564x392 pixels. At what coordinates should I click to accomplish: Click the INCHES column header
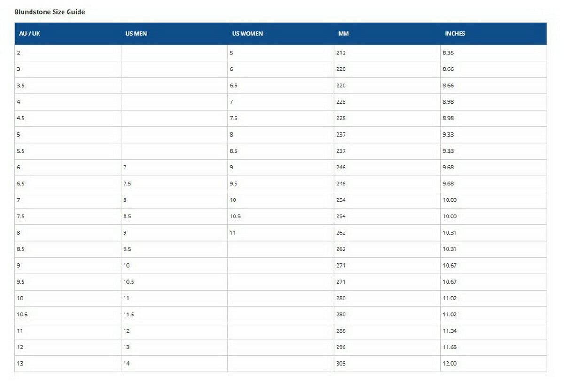pos(454,34)
